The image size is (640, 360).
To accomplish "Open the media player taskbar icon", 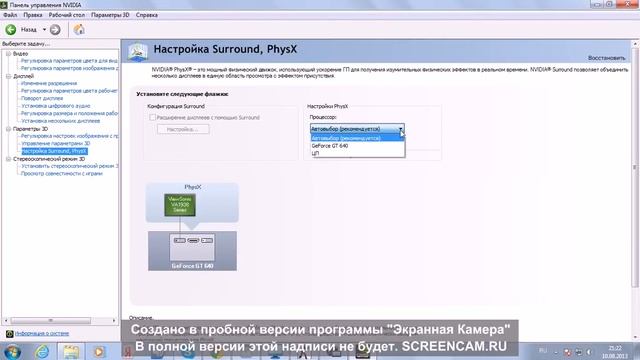I will coord(98,351).
